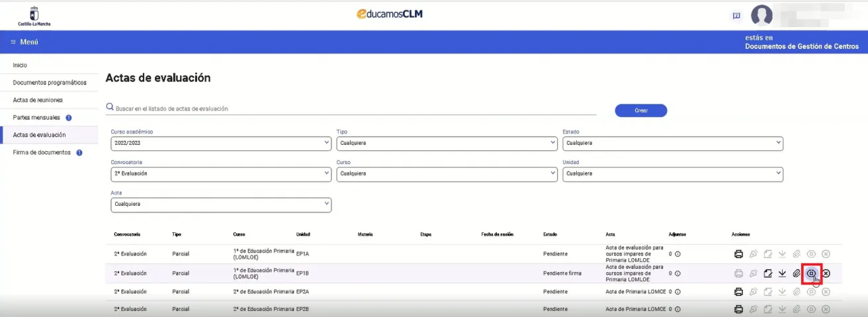Screen dimensions: 868x317
Task: Click the print icon for EP2A row
Action: click(x=738, y=292)
